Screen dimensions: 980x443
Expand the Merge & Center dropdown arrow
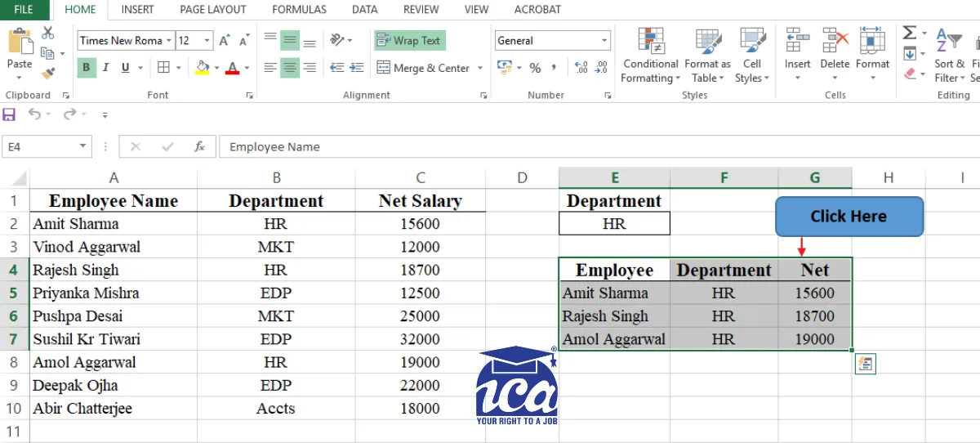pos(480,69)
